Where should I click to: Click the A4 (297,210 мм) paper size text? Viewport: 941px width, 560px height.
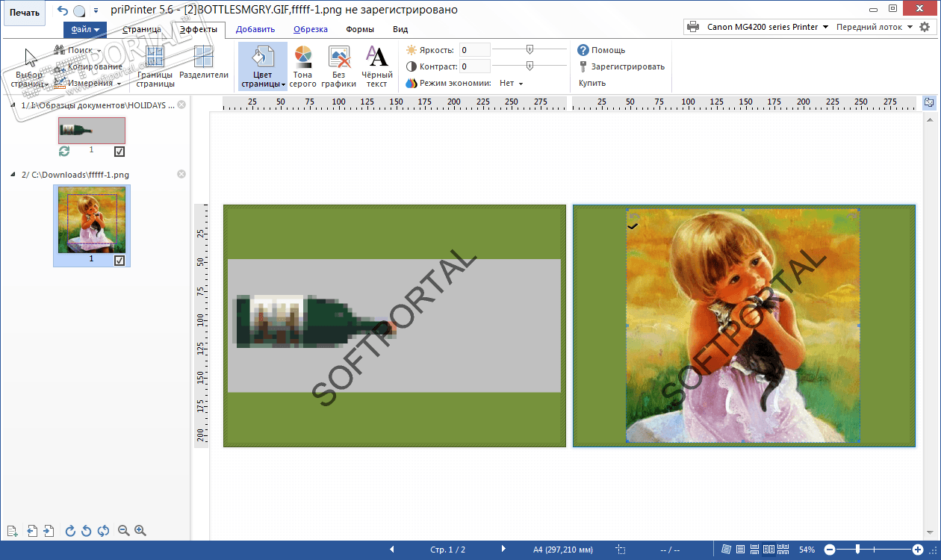click(563, 550)
